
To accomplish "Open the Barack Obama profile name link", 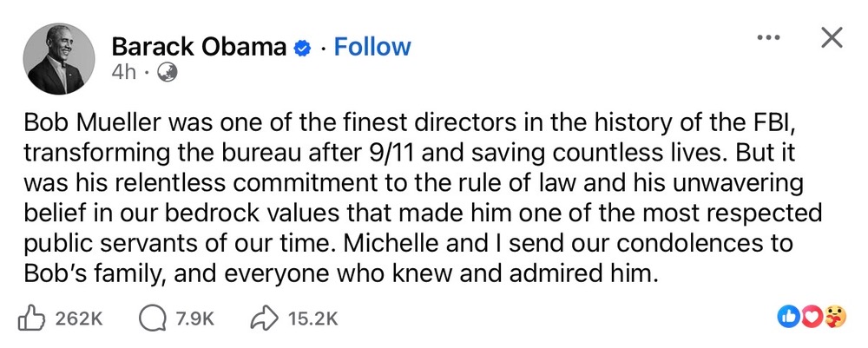I will (x=200, y=47).
